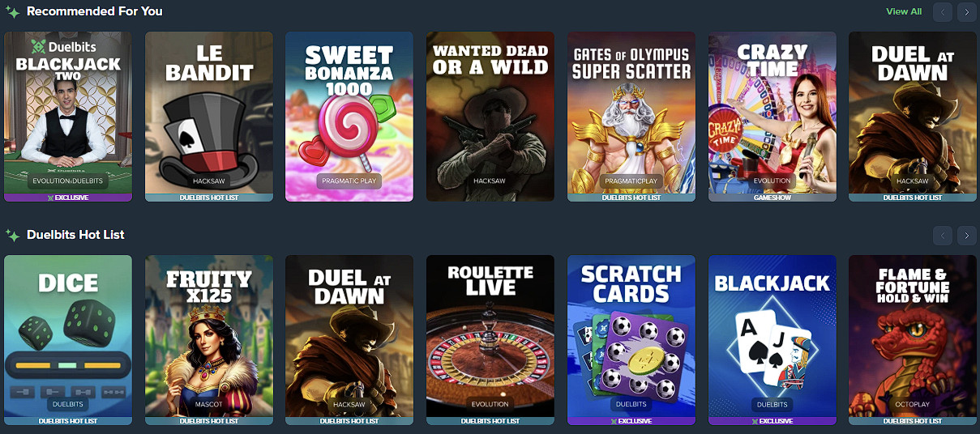Click previous arrow in Duelbits Hot List
This screenshot has width=980, height=434.
point(942,235)
